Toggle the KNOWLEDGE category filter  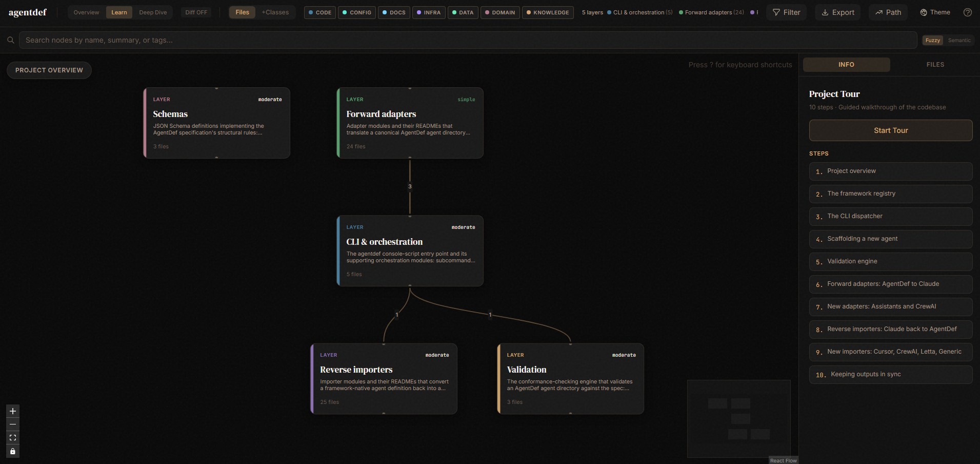pyautogui.click(x=548, y=12)
